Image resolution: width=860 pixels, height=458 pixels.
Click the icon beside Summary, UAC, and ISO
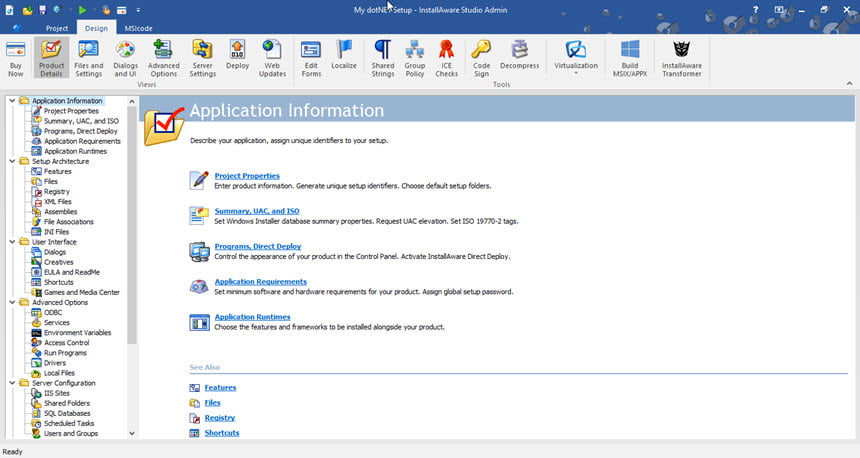(x=199, y=216)
